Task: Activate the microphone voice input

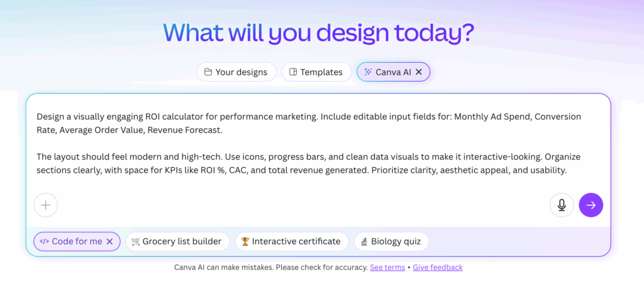Action: click(562, 205)
